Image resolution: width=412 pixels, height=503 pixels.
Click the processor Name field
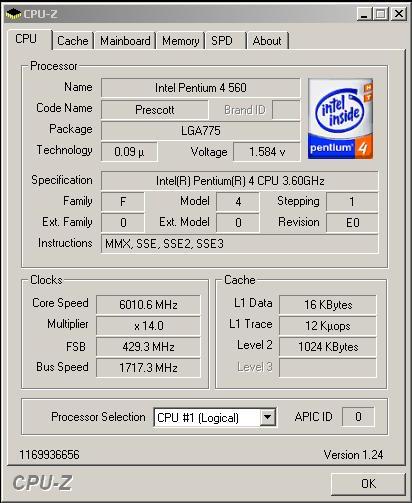(x=201, y=88)
